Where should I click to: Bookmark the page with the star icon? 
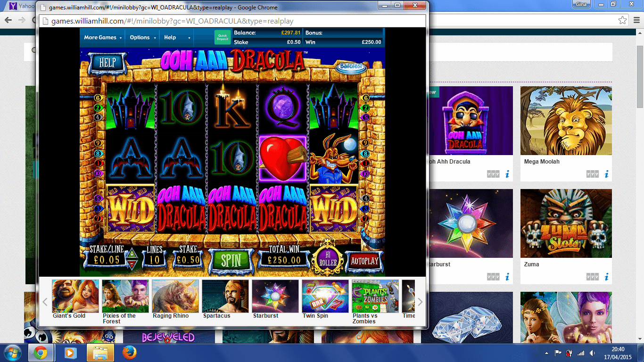coord(623,20)
